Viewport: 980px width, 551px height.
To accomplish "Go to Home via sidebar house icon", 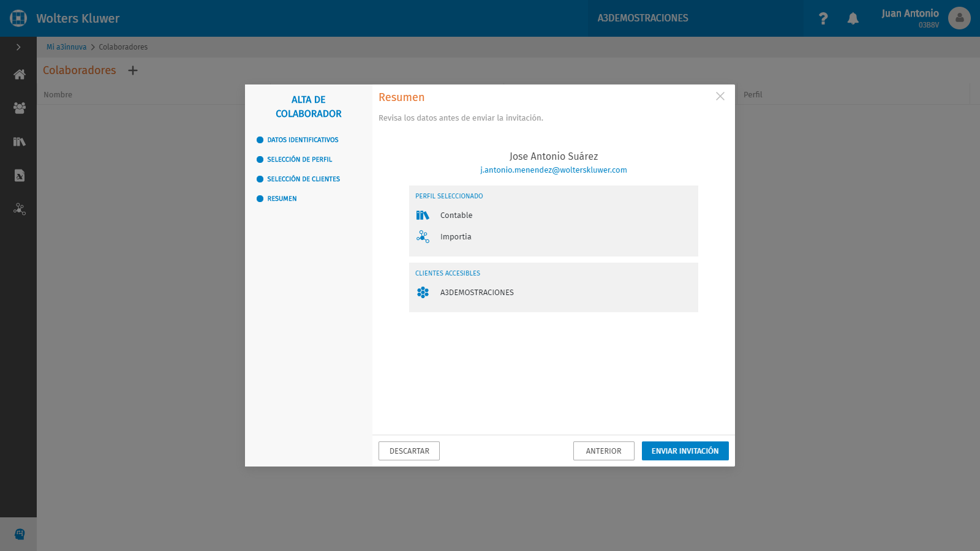I will pyautogui.click(x=20, y=75).
